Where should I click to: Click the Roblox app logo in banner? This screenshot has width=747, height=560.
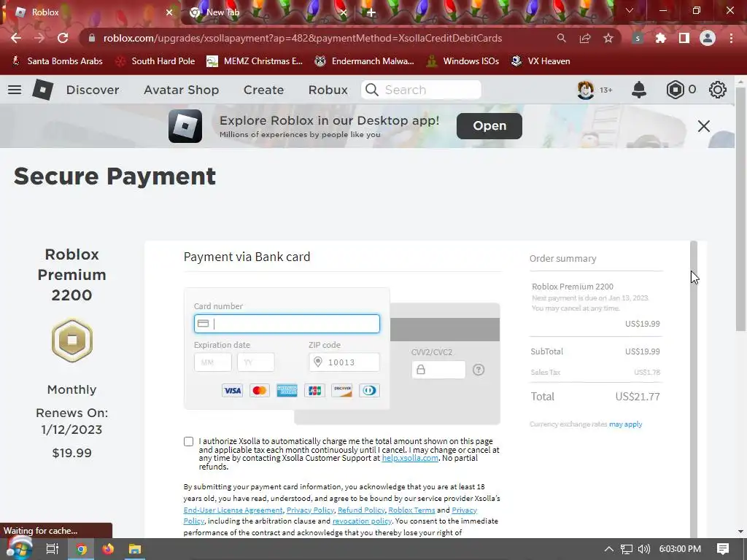pyautogui.click(x=185, y=125)
